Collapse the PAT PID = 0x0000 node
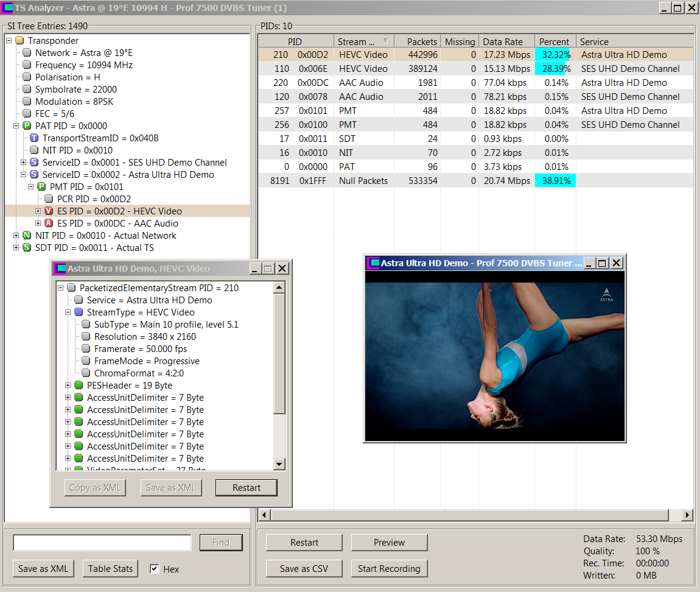The image size is (700, 592). coord(16,126)
